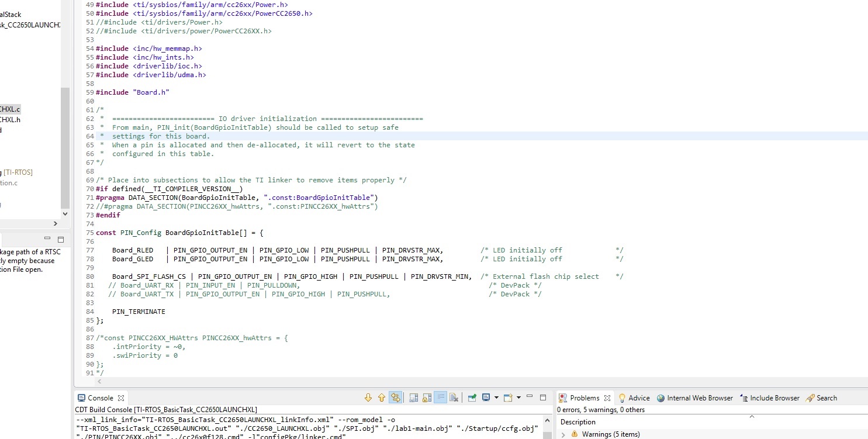The image size is (868, 439).
Task: Click the '.intPriority = ~0,' line
Action: point(149,347)
